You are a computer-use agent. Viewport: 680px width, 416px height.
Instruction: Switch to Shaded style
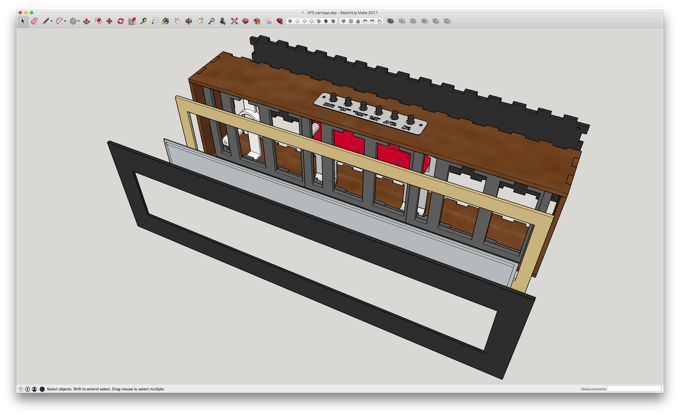(x=319, y=21)
